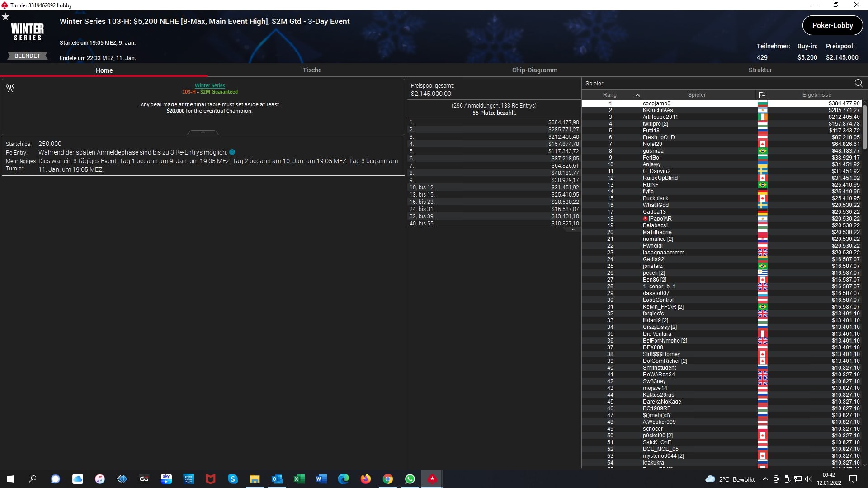Click the broadcast antenna icon
This screenshot has height=488, width=868.
(x=10, y=88)
